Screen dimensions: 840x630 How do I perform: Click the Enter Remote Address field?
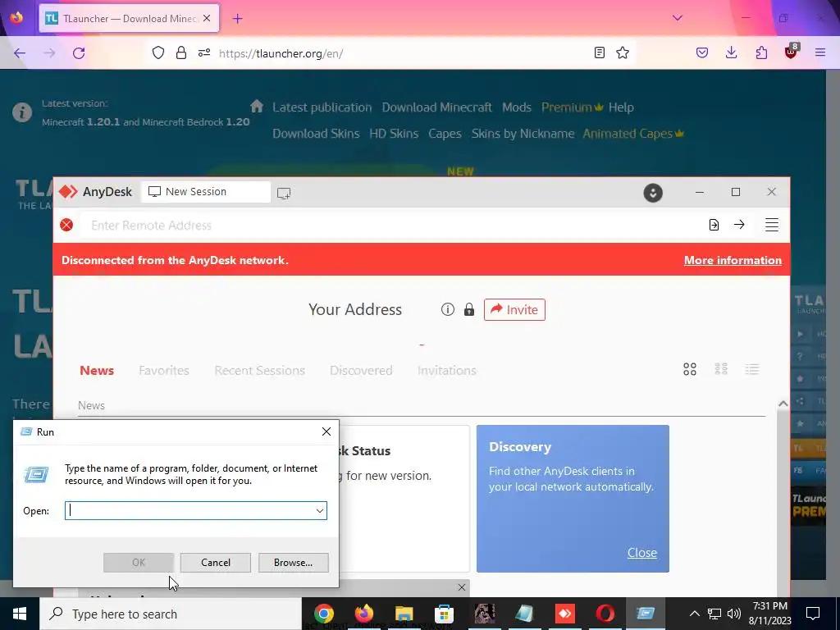391,225
